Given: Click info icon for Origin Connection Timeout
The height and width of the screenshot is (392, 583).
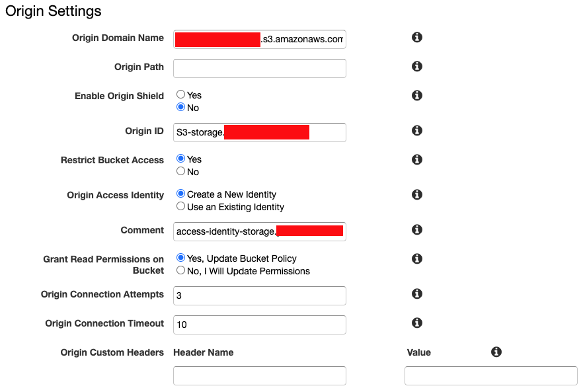Looking at the screenshot, I should [x=417, y=323].
